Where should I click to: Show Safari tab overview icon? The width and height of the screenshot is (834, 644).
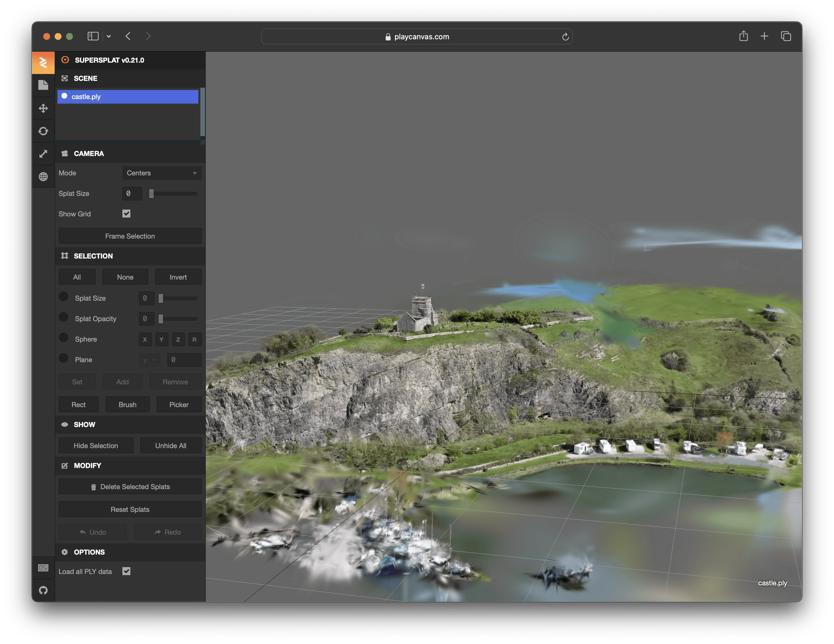(x=786, y=36)
